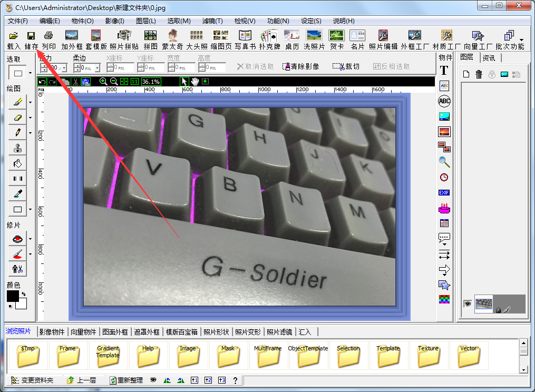The height and width of the screenshot is (392, 535).
Task: Launch the 照片拼贴 photo collage tool
Action: [124, 40]
